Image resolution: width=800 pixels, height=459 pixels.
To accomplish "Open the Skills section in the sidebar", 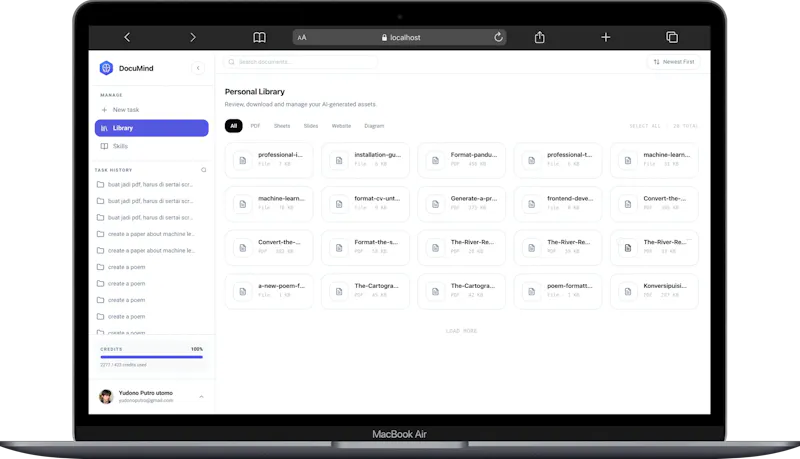I will pos(152,146).
